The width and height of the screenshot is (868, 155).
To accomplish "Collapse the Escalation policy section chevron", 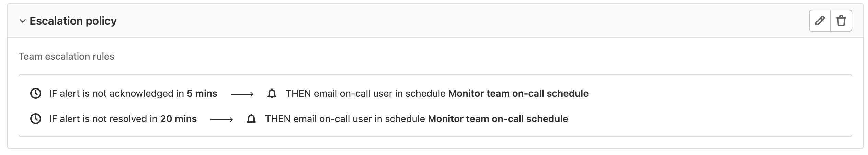I will click(23, 21).
